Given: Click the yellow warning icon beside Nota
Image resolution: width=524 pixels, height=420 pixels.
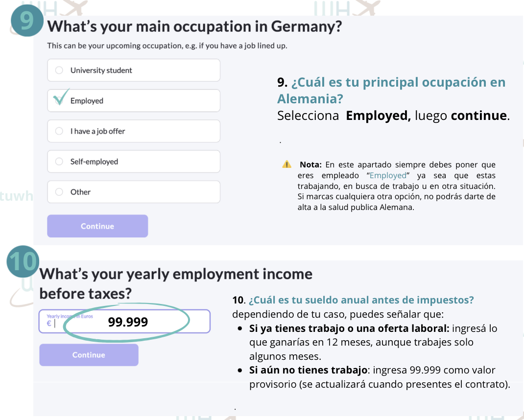Looking at the screenshot, I should [286, 164].
